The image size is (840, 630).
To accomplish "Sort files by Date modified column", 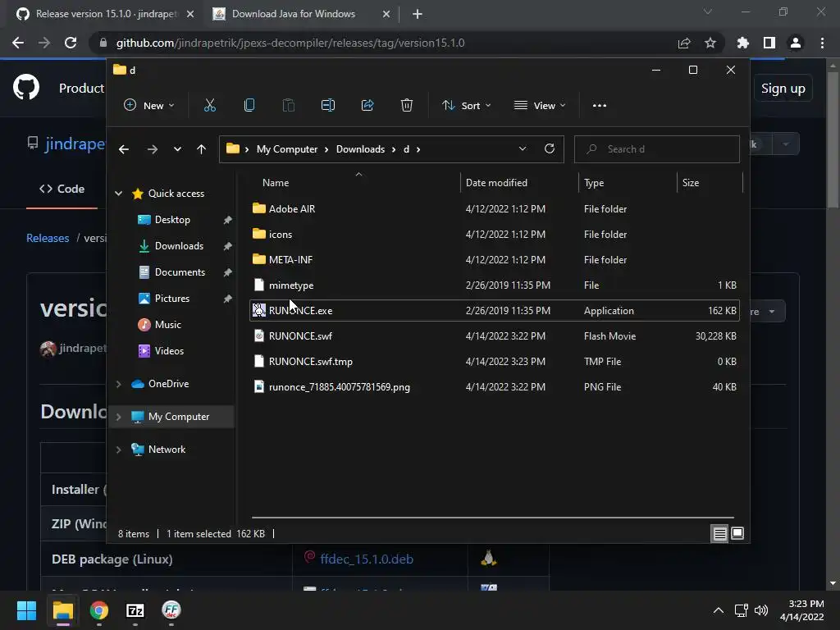I will coord(496,183).
